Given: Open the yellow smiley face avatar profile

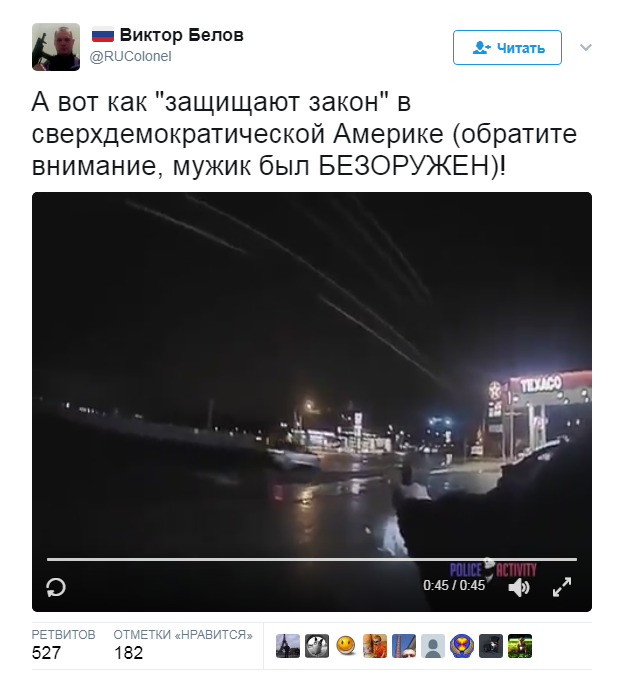Looking at the screenshot, I should pos(346,646).
